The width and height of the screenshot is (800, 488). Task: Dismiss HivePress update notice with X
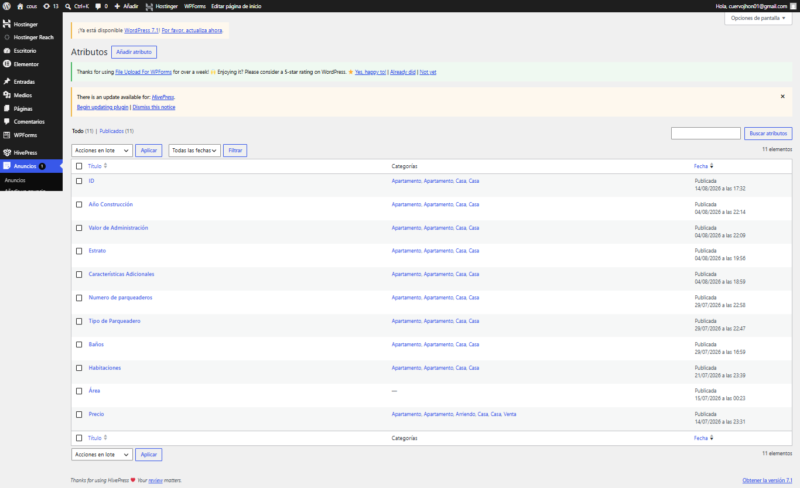pos(782,96)
